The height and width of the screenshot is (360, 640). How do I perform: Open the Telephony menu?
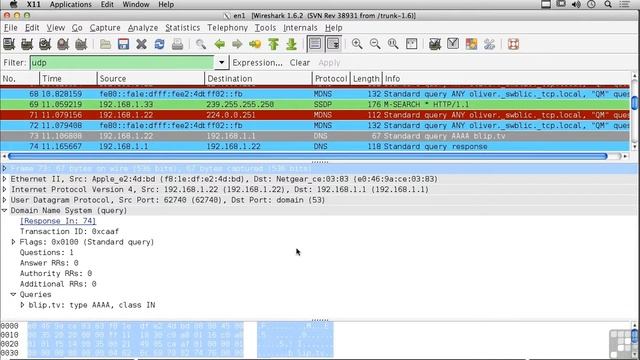tap(227, 28)
